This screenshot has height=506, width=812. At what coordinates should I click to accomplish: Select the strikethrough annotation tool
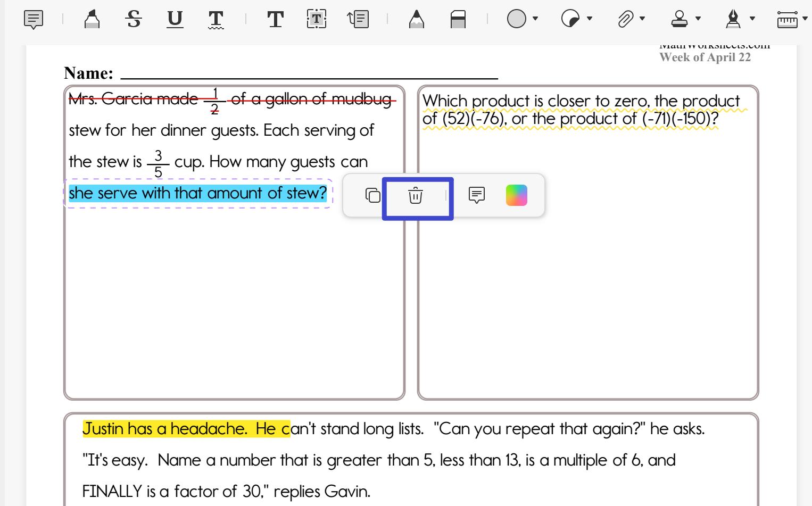tap(134, 20)
